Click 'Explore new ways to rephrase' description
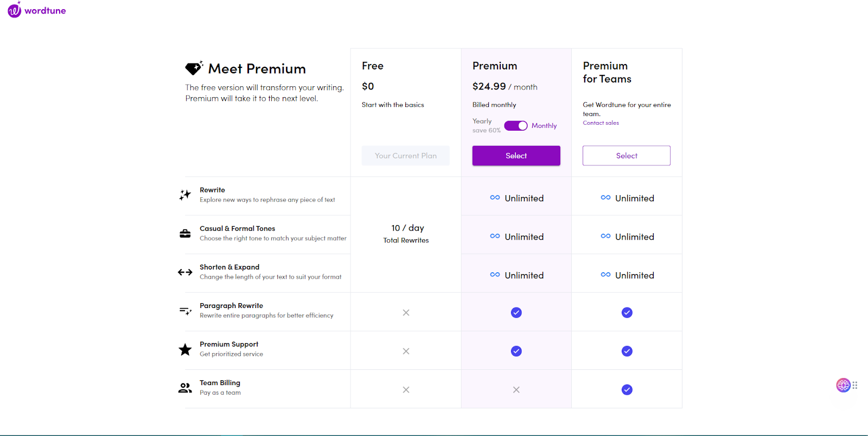 point(267,200)
